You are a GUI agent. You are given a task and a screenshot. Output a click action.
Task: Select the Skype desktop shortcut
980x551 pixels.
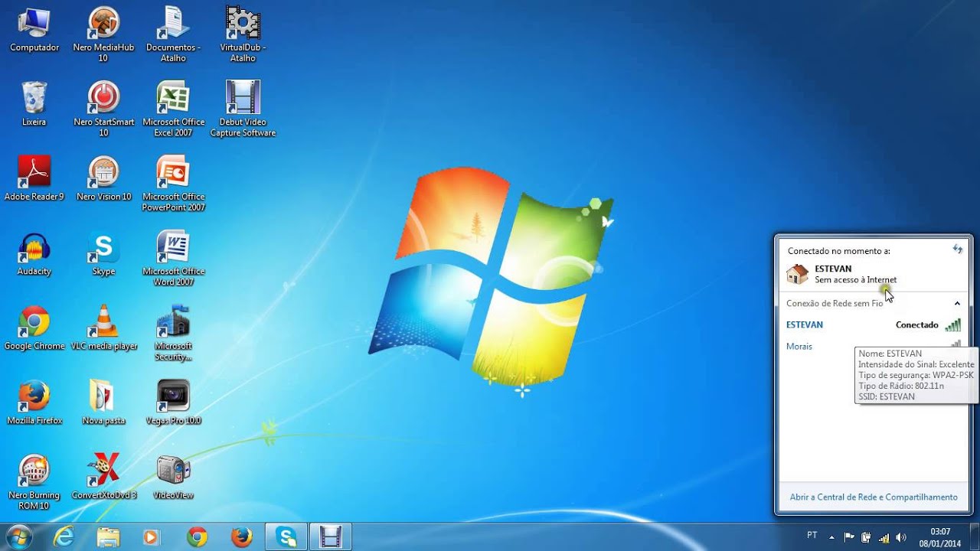coord(103,253)
